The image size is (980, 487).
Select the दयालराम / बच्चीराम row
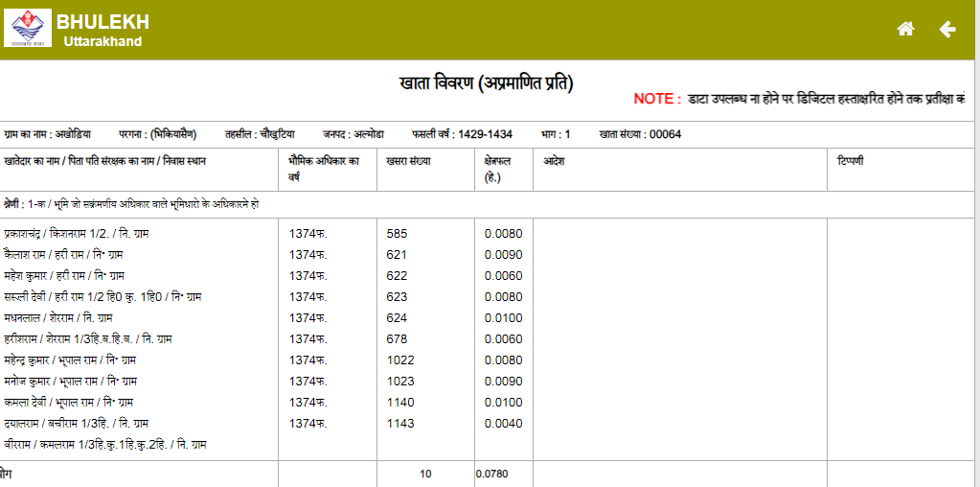click(76, 423)
